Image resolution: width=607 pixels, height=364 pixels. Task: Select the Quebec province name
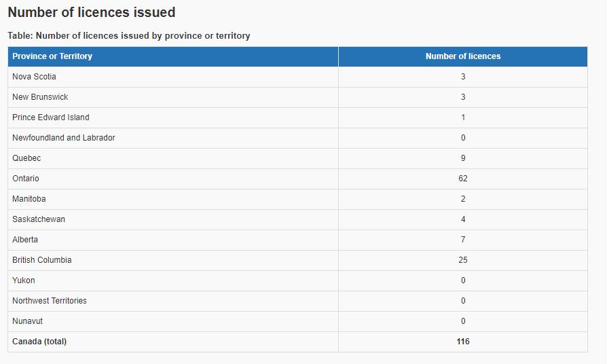[x=26, y=158]
